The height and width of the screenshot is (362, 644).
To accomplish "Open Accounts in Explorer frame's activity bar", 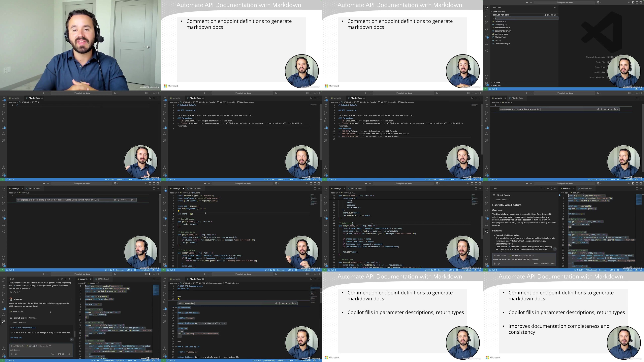I will [486, 77].
